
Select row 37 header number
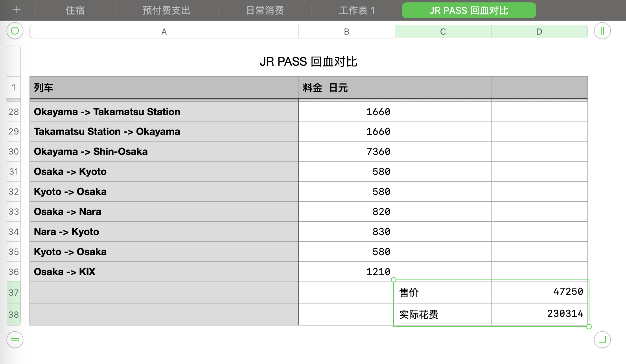[14, 292]
